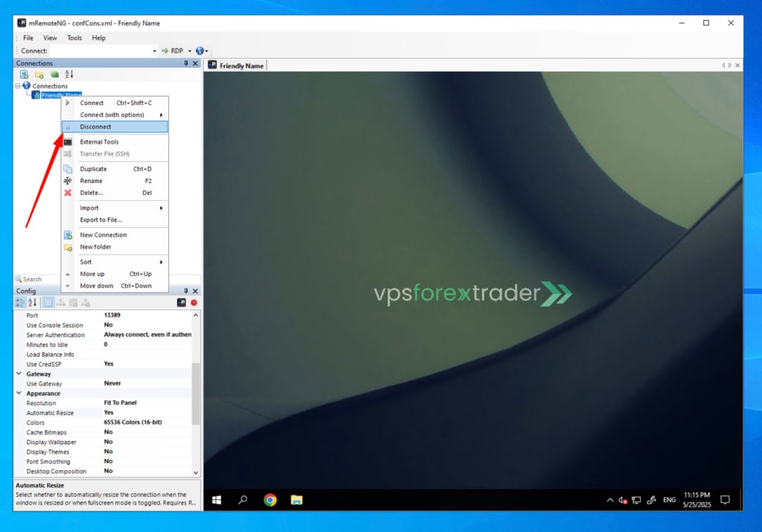Choose Move up in context menu
Image resolution: width=762 pixels, height=532 pixels.
(115, 274)
